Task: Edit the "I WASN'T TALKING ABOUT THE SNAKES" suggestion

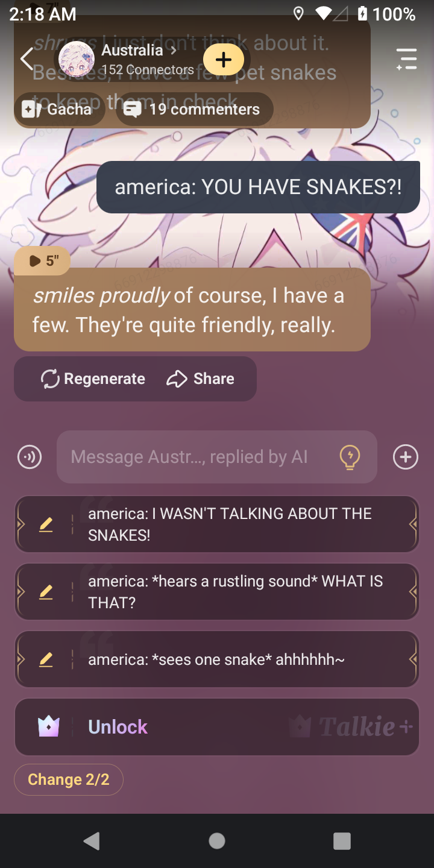Action: (x=46, y=524)
